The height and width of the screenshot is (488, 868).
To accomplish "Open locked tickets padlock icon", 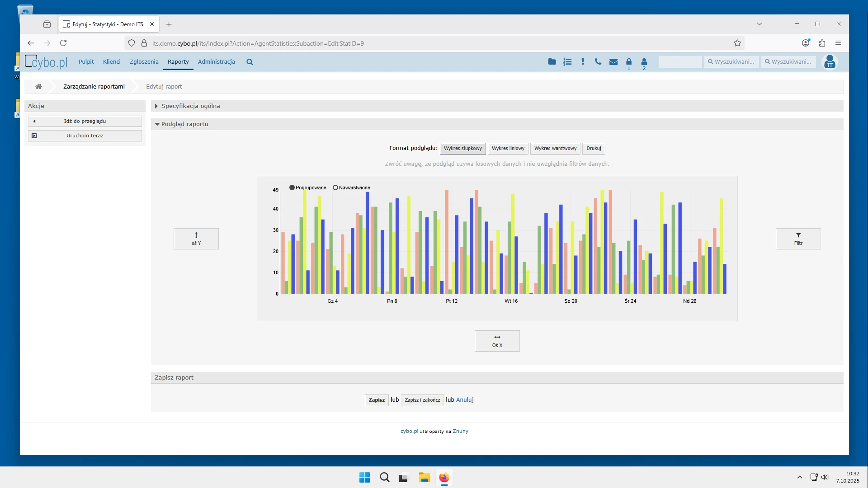I will (x=629, y=62).
